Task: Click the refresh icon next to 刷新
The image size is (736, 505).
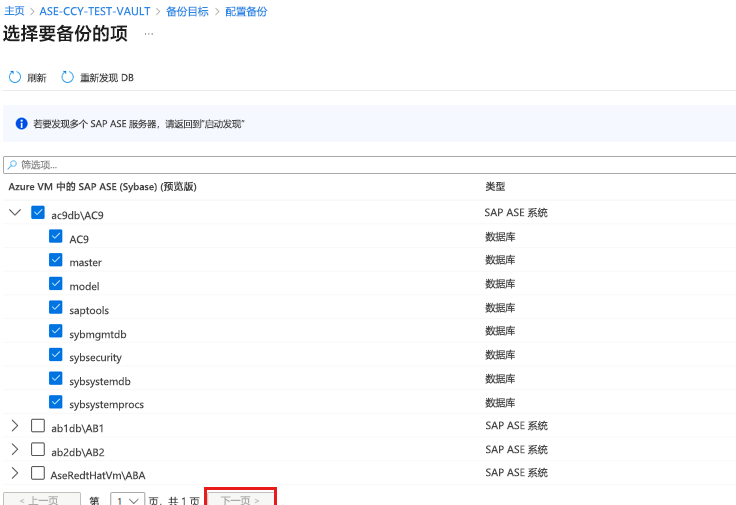Action: tap(15, 77)
